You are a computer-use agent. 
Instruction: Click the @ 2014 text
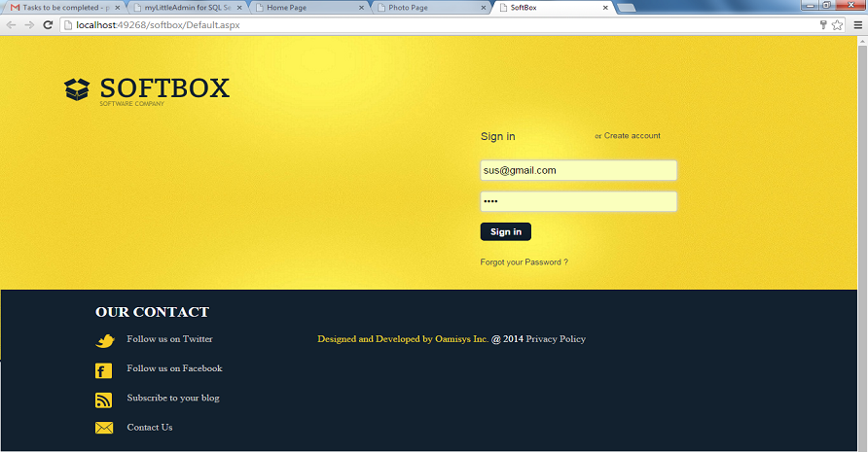pyautogui.click(x=507, y=339)
